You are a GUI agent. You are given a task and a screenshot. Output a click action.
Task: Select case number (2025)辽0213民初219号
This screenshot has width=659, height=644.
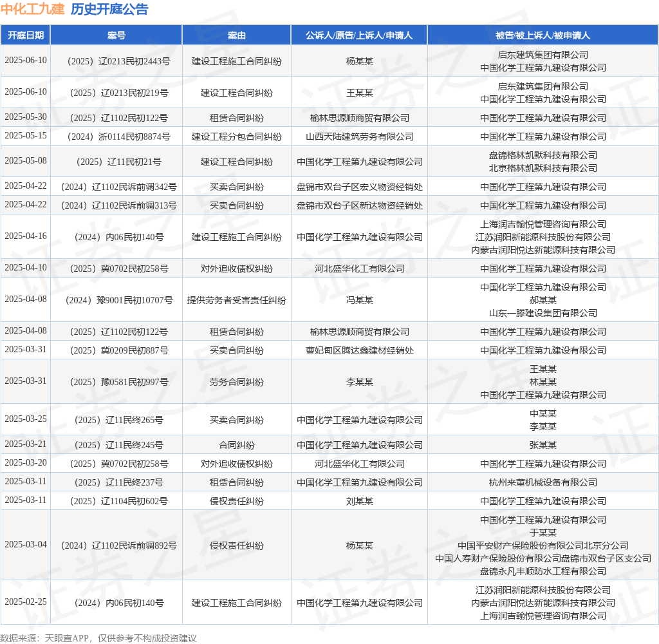tap(119, 93)
